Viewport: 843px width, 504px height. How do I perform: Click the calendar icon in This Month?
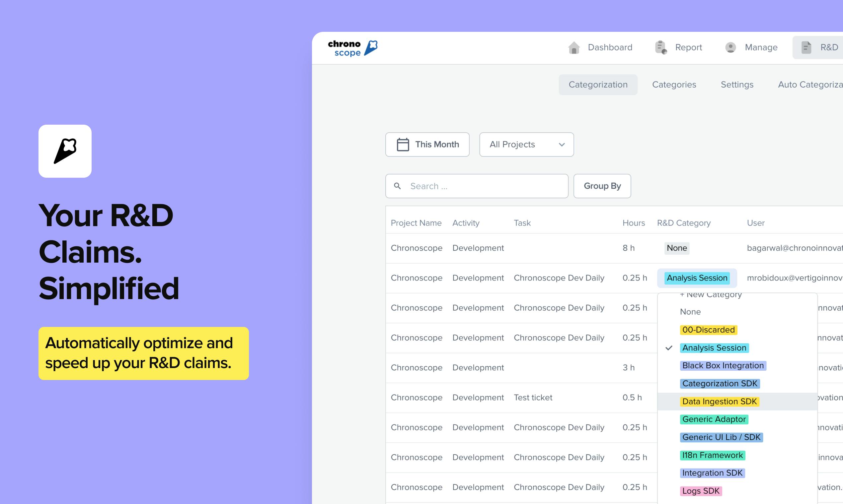(x=403, y=145)
